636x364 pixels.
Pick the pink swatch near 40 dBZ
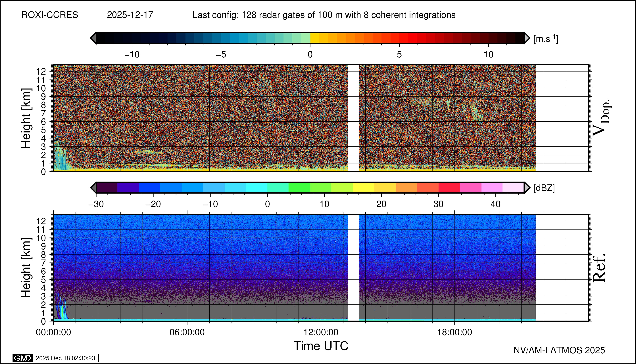[492, 188]
